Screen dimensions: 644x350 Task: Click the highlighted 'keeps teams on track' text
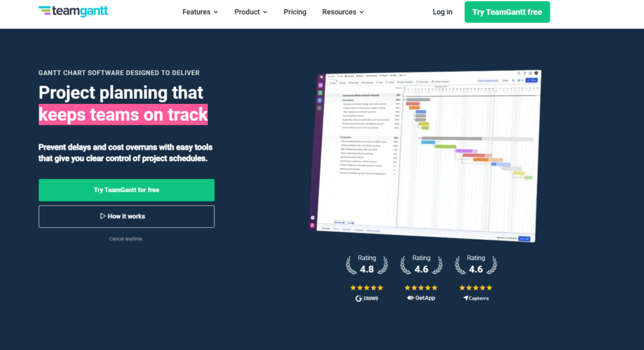click(x=123, y=115)
